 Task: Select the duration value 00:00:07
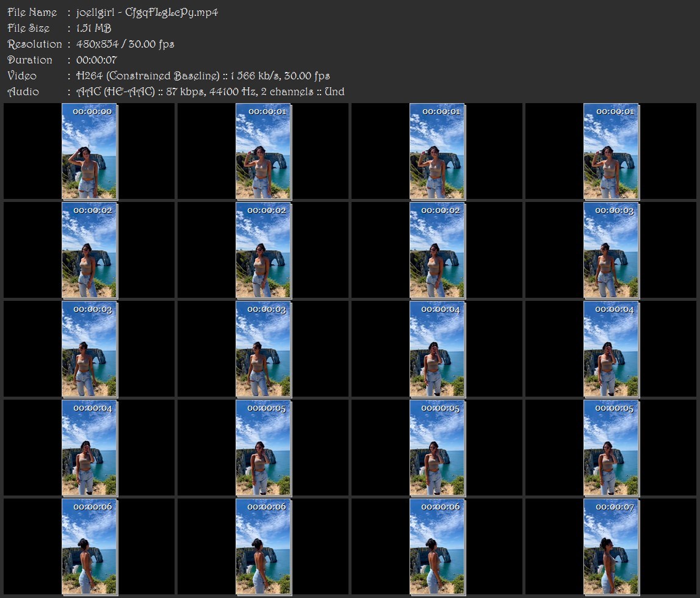[x=96, y=60]
